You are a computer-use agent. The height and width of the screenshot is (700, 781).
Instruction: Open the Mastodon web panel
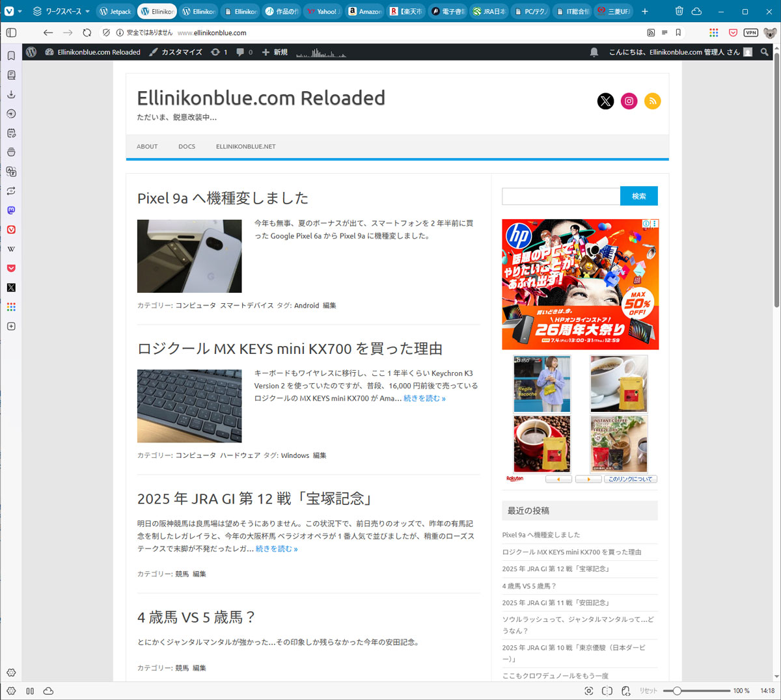click(x=11, y=210)
